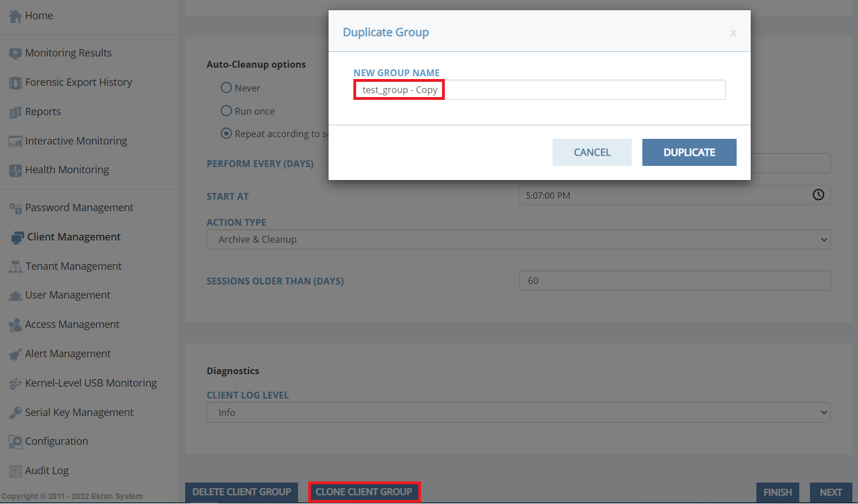The height and width of the screenshot is (504, 858).
Task: Close the Duplicate Group dialog with X
Action: coord(733,33)
